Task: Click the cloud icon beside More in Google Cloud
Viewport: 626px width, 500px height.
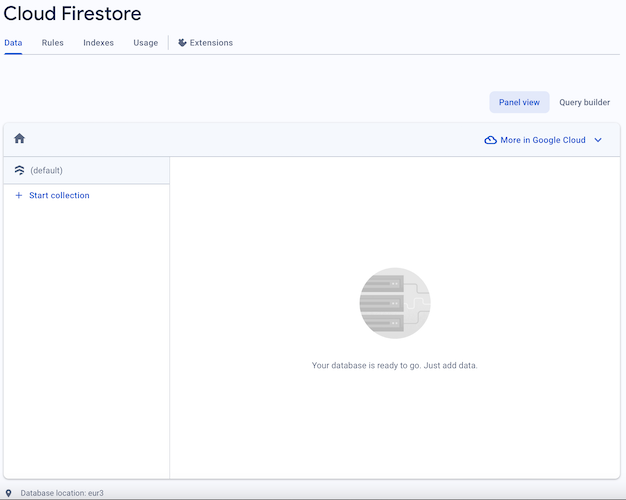Action: [x=490, y=140]
